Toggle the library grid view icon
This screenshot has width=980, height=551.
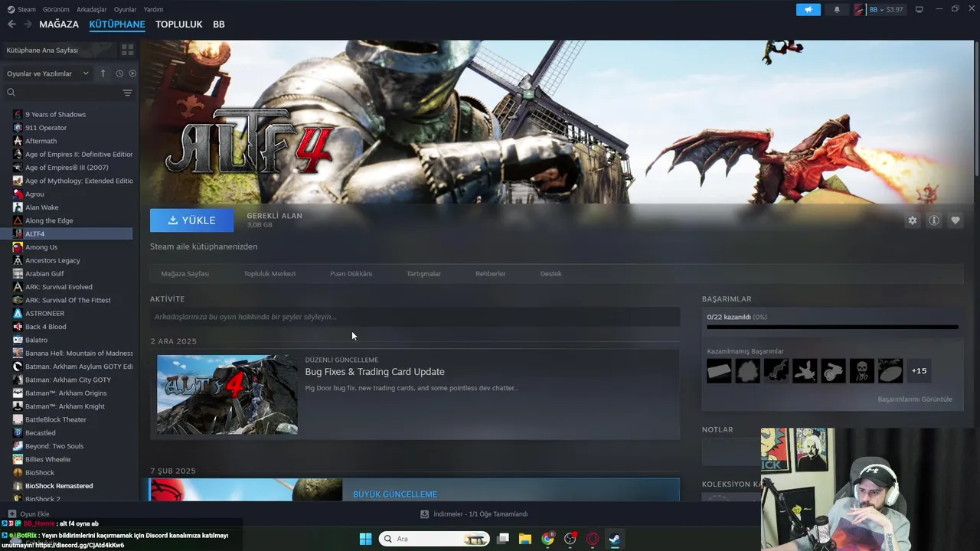coord(127,50)
